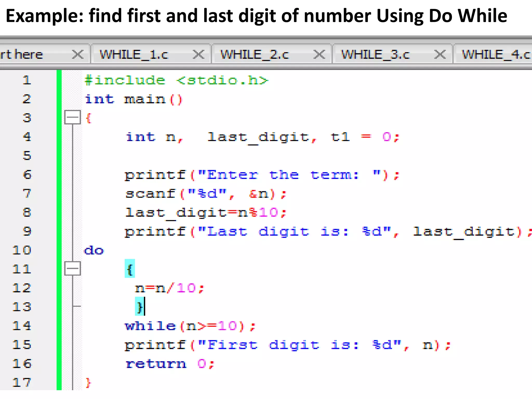Close the 'rt here' start tab

click(78, 55)
